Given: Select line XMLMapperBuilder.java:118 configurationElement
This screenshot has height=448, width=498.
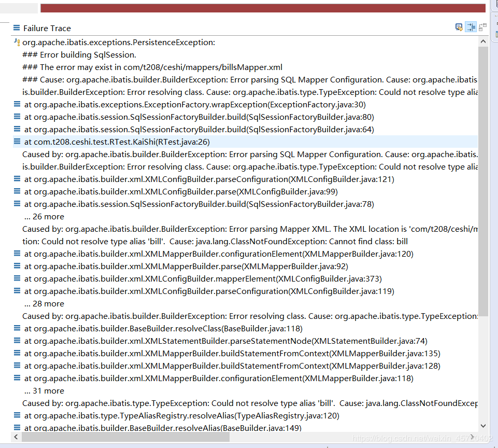Looking at the screenshot, I should coord(219,379).
